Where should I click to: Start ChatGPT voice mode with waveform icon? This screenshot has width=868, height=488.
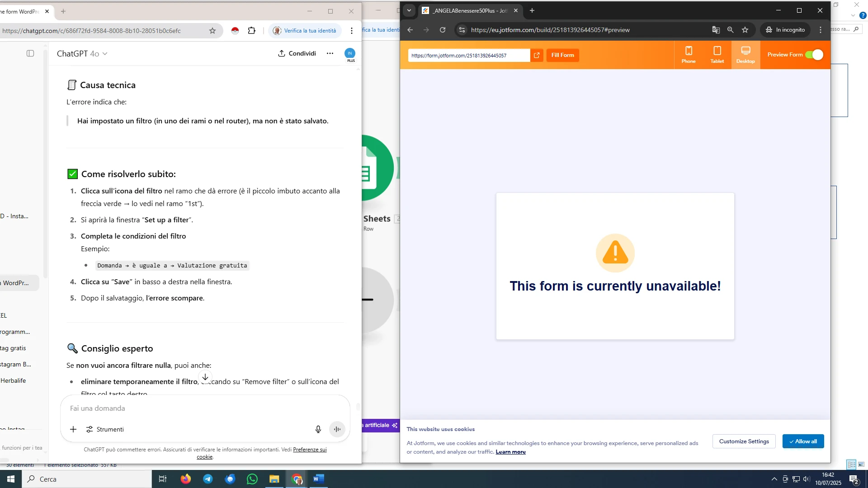pyautogui.click(x=337, y=429)
